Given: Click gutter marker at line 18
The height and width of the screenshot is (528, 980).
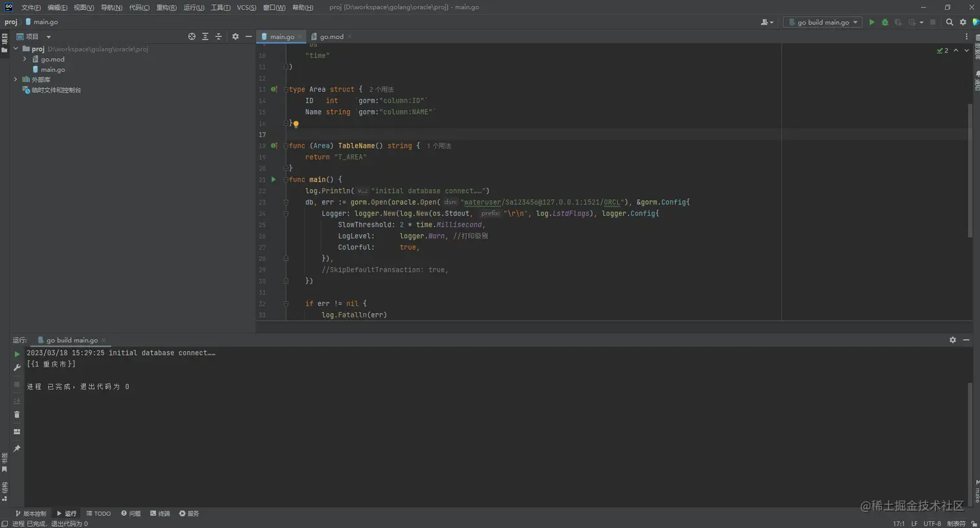Looking at the screenshot, I should point(274,146).
